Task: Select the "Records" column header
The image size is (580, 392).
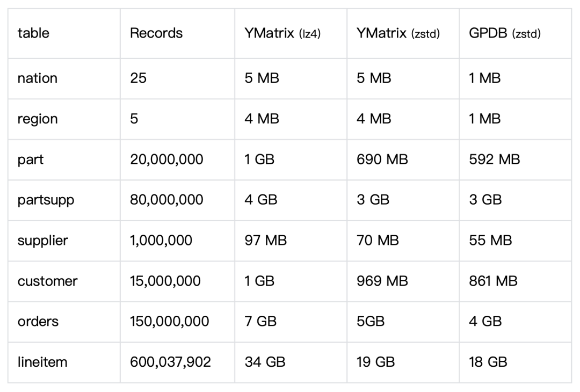Action: pyautogui.click(x=156, y=33)
